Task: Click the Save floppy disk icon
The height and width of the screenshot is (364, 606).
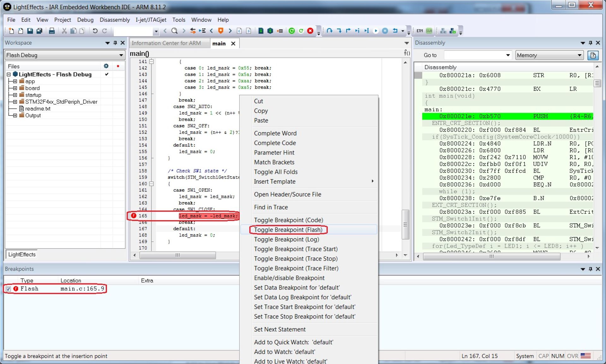Action: pyautogui.click(x=30, y=31)
